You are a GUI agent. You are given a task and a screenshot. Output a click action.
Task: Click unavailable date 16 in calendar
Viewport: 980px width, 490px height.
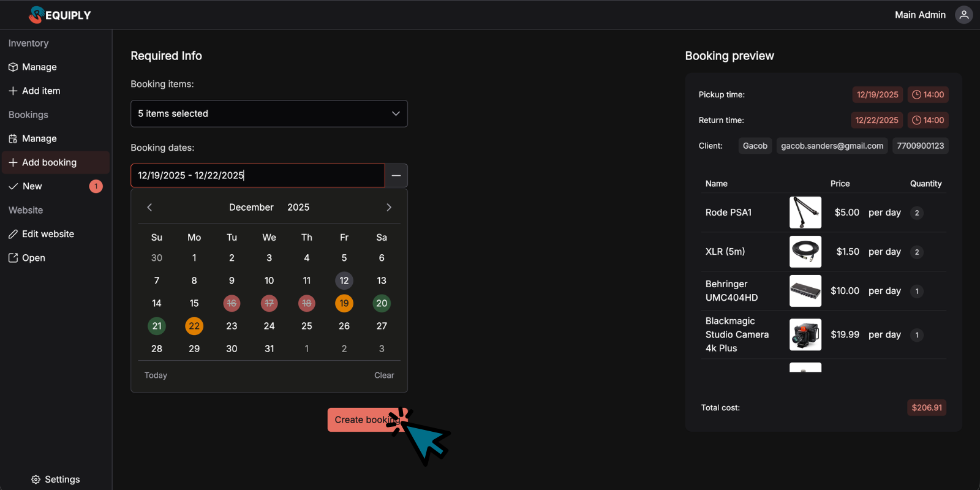[232, 303]
